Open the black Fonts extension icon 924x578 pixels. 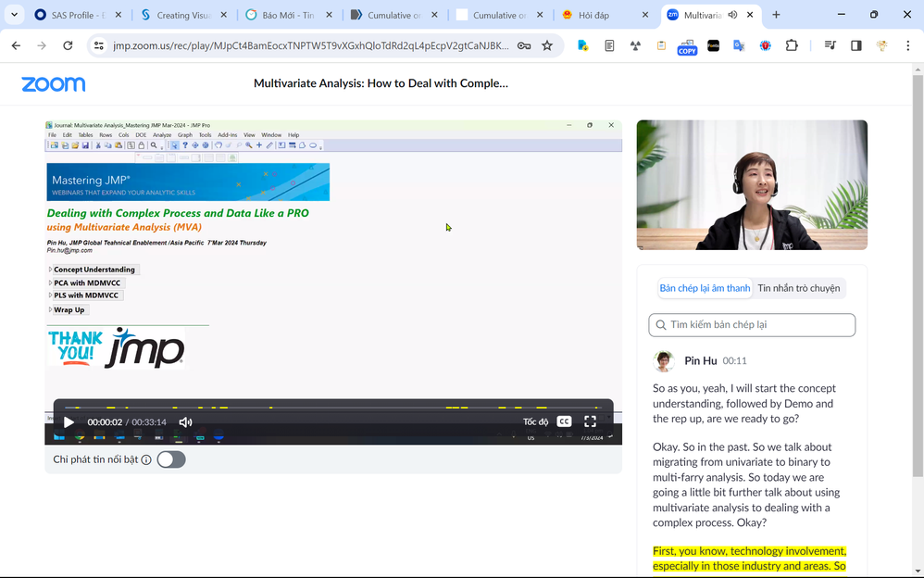point(713,45)
